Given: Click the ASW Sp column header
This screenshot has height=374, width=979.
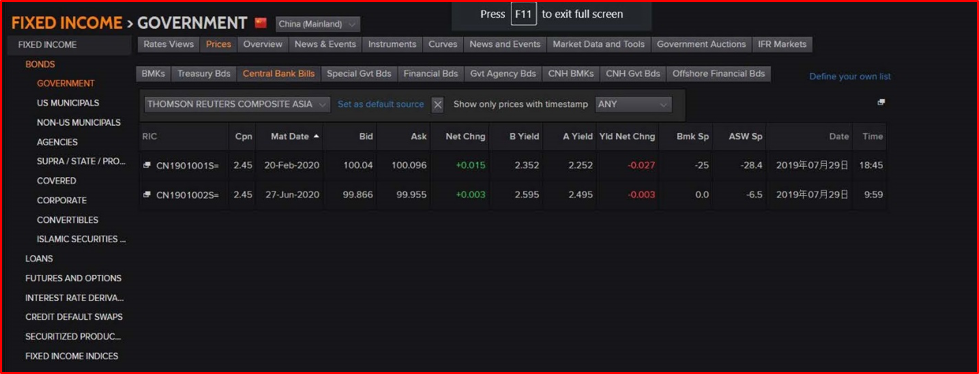Looking at the screenshot, I should 739,136.
